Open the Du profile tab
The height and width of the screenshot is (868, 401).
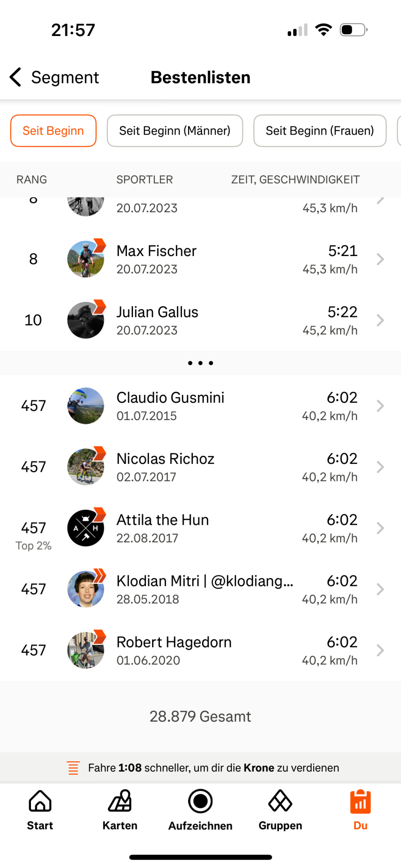point(360,810)
